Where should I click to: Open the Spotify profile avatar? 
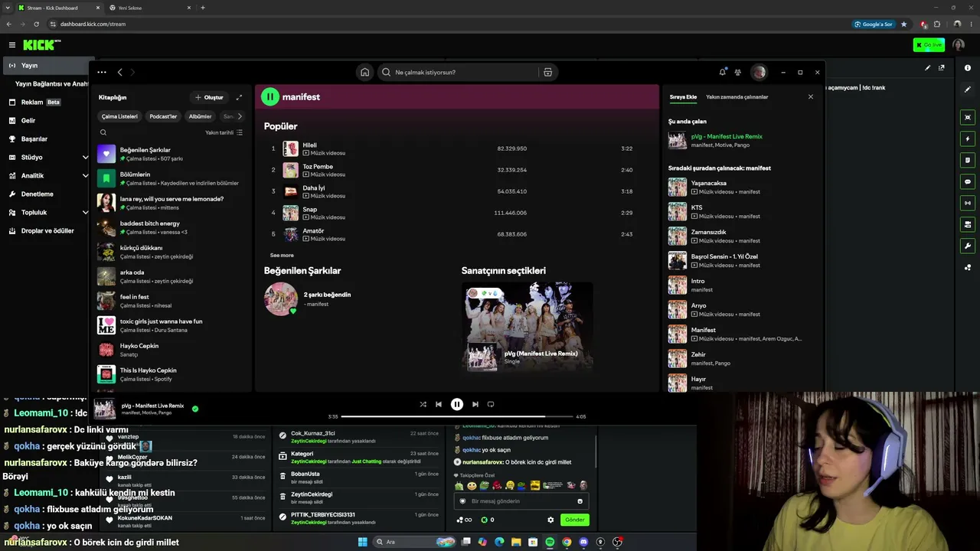(x=759, y=72)
